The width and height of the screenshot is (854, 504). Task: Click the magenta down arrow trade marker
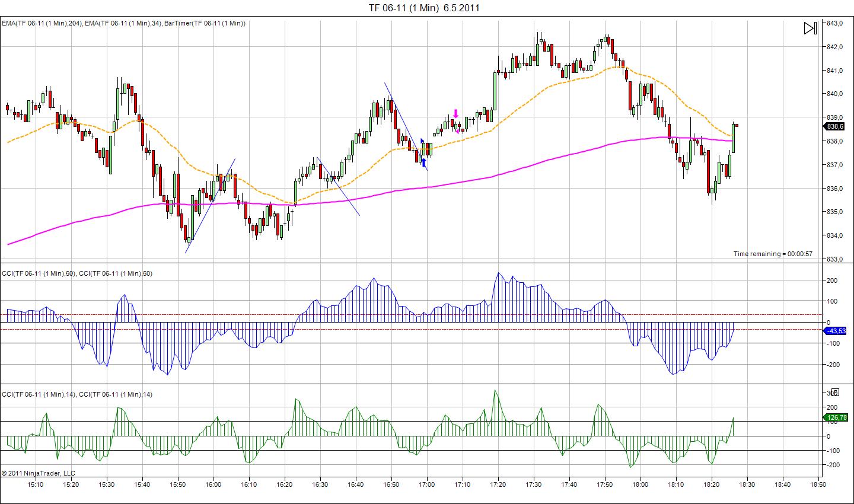[x=455, y=114]
